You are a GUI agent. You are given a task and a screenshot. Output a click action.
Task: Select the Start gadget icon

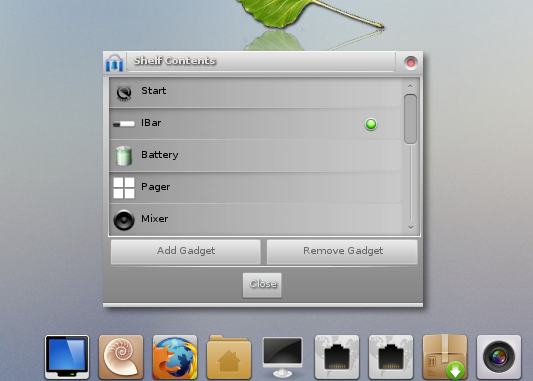coord(124,92)
